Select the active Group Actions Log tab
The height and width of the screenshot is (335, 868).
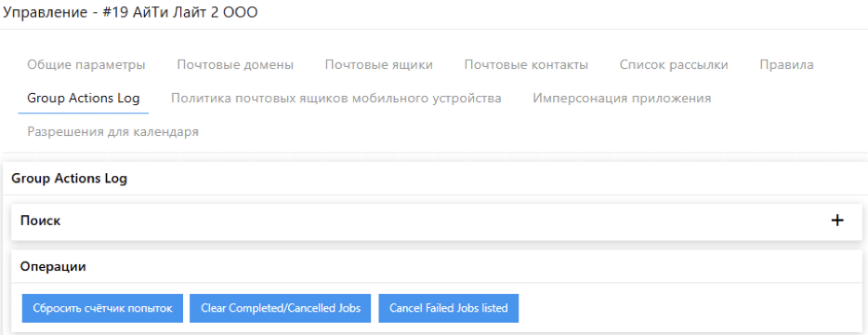[x=84, y=99]
